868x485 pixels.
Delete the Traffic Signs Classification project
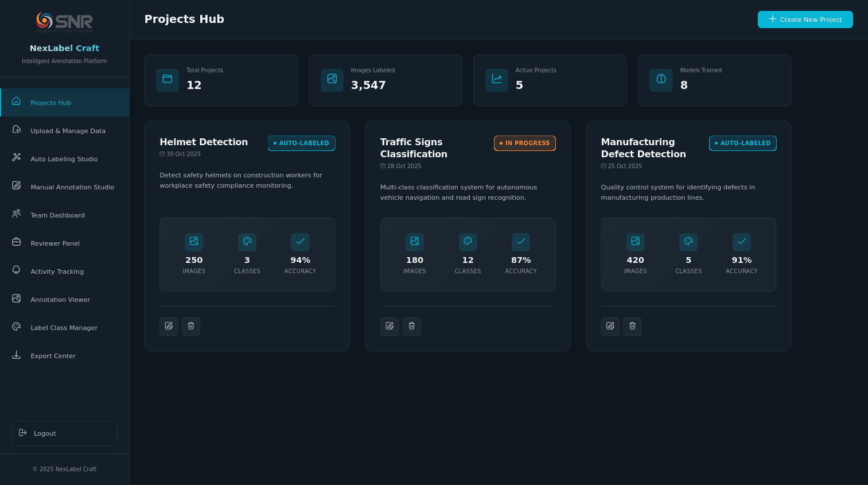[x=411, y=326]
